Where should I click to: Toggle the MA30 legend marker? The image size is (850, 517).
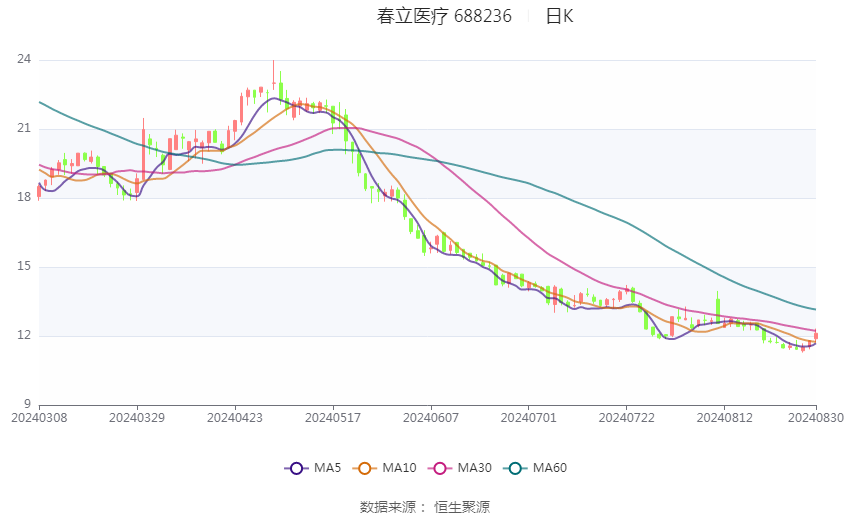440,468
